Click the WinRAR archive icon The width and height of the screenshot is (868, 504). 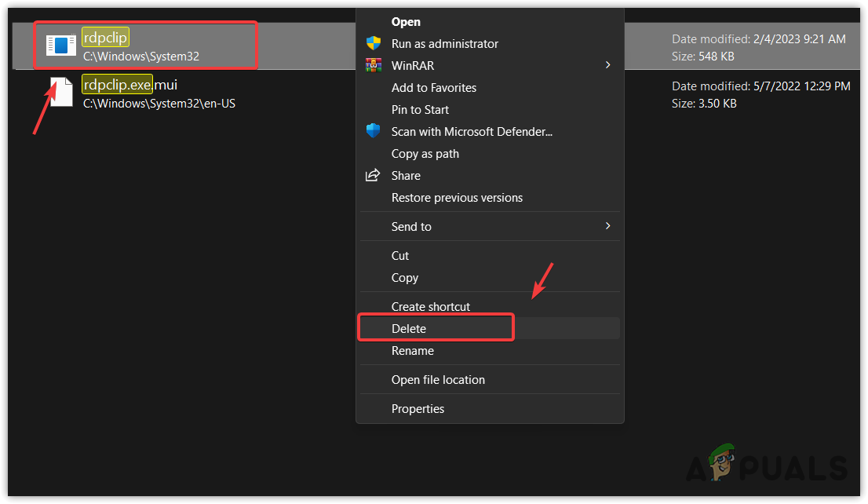(x=373, y=65)
